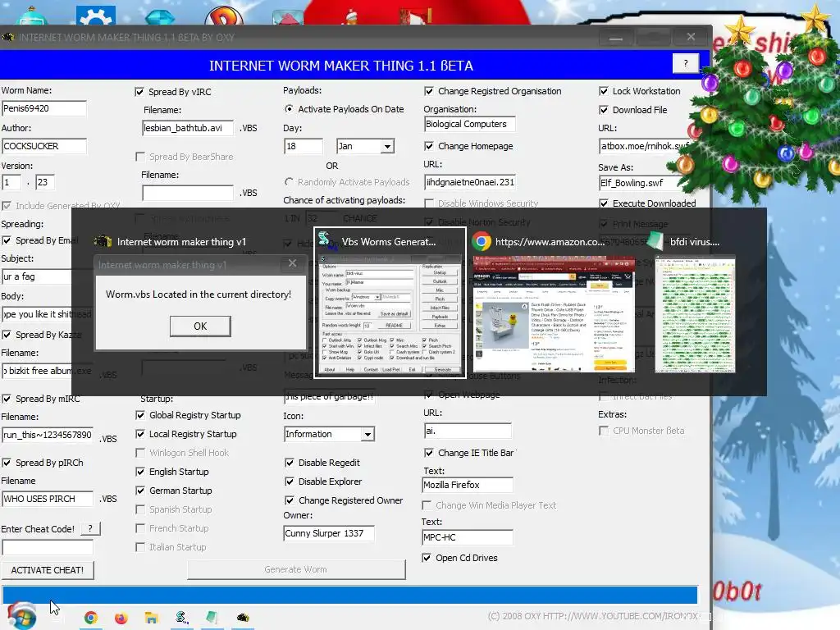Toggle the Download File checkbox
Viewport: 840px width, 630px height.
[x=604, y=110]
